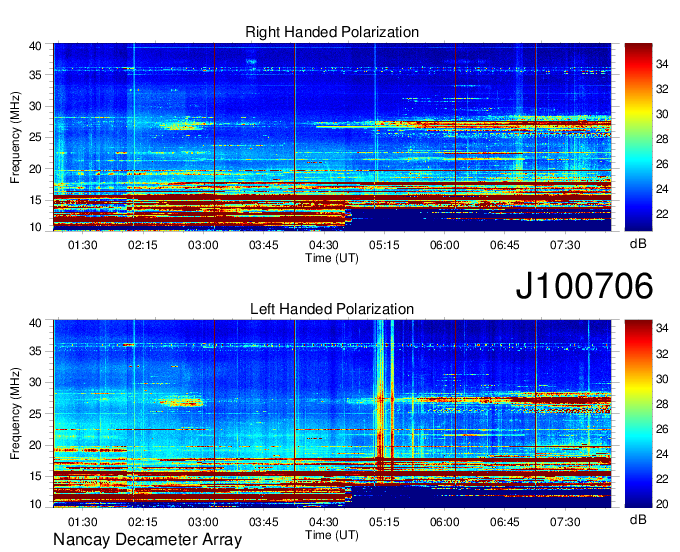The height and width of the screenshot is (552, 680).
Task: Click the 05:15 time tick on upper plot
Action: tap(384, 245)
